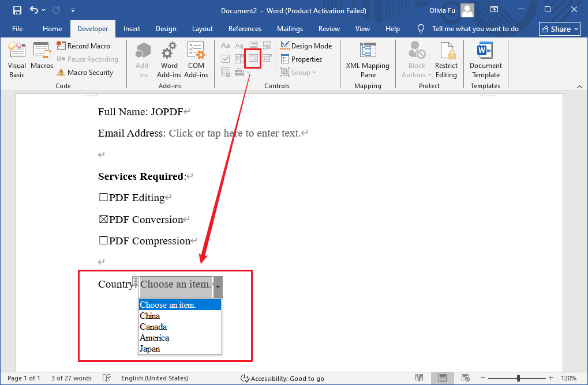
Task: Undo the last action
Action: tap(33, 10)
